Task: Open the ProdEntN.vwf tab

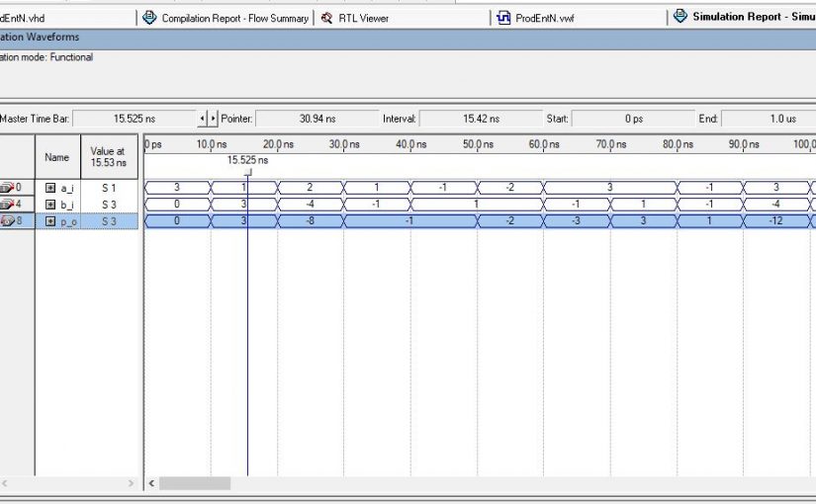Action: [544, 18]
